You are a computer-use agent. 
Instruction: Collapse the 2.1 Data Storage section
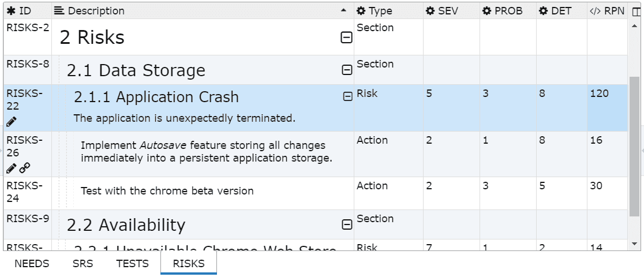(x=347, y=70)
